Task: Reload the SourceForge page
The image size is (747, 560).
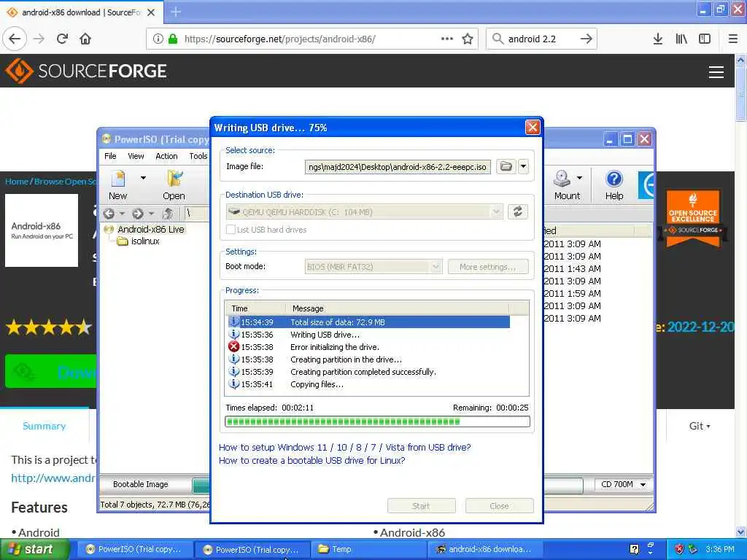Action: [x=62, y=39]
